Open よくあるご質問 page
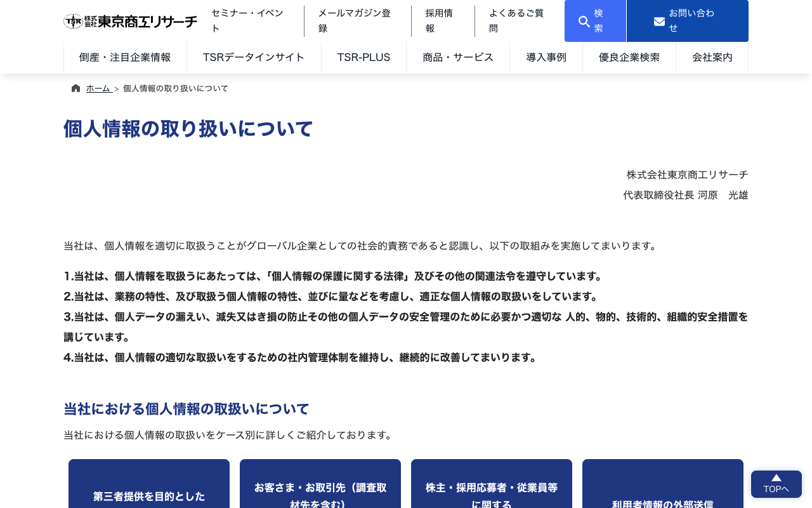The width and height of the screenshot is (812, 508). (520, 21)
